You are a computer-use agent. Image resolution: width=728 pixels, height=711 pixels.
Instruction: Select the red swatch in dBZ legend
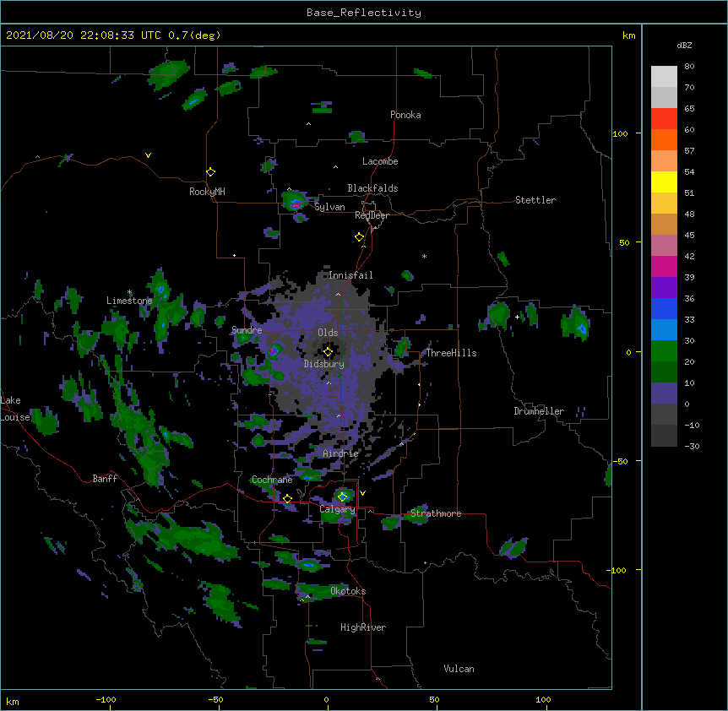[664, 118]
